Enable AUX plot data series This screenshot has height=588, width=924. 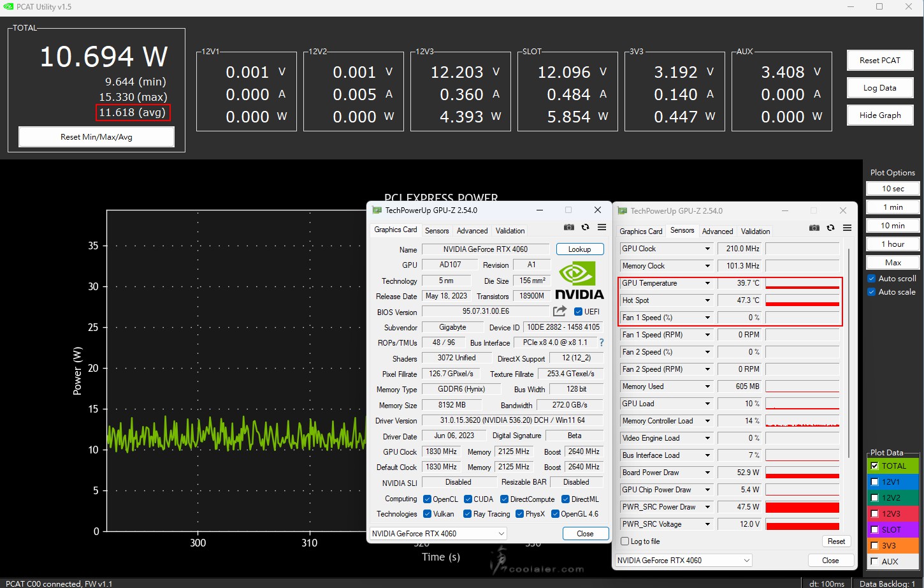874,562
